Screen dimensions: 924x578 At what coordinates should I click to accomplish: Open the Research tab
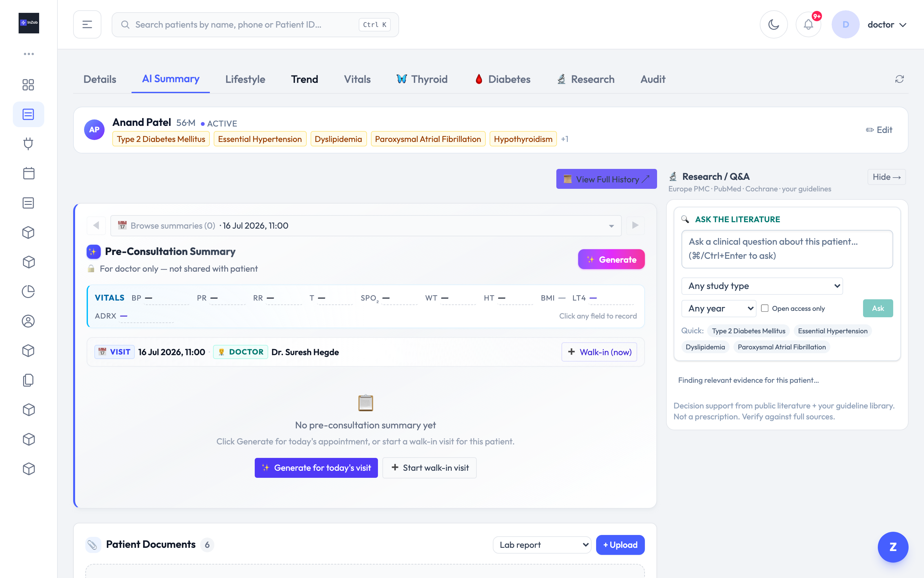tap(586, 79)
